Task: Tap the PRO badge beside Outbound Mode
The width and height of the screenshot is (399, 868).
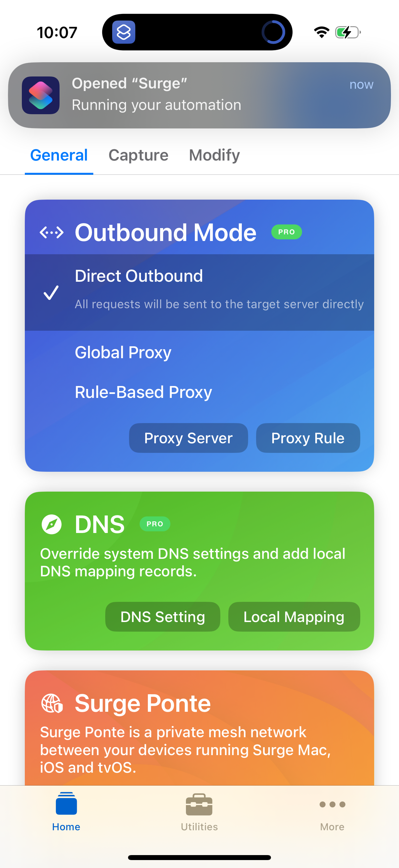Action: (x=287, y=232)
